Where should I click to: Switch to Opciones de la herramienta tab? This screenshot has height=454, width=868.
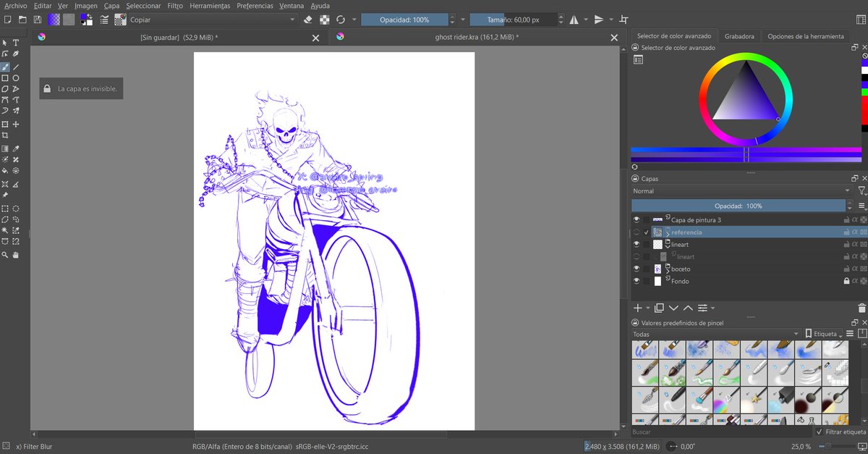tap(806, 36)
